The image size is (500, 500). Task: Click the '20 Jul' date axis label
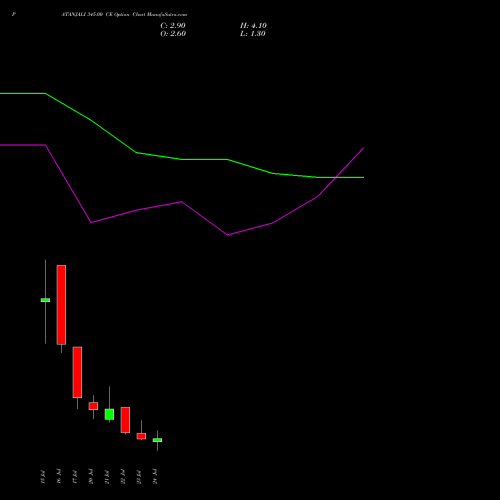tap(91, 476)
